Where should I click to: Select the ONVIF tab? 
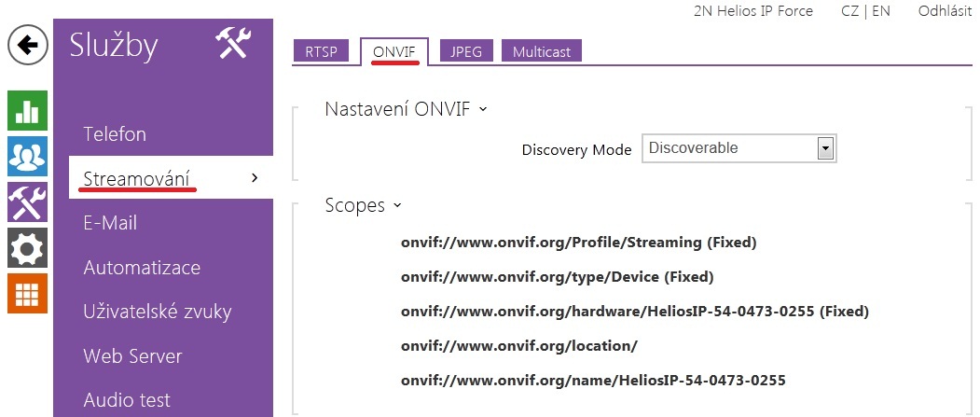point(394,51)
